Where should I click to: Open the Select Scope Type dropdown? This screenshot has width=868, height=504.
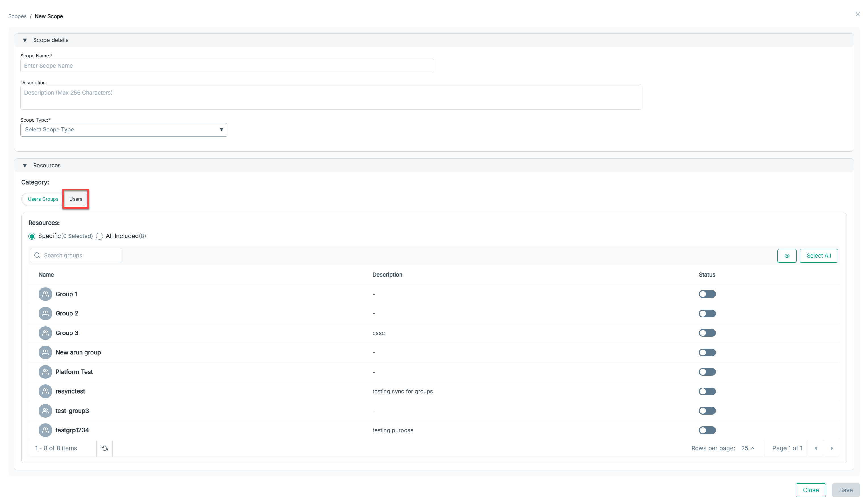[x=124, y=130]
